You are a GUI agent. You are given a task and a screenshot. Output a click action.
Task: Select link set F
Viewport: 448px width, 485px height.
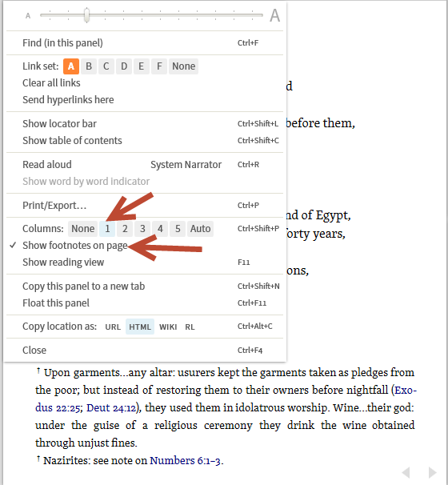[159, 66]
